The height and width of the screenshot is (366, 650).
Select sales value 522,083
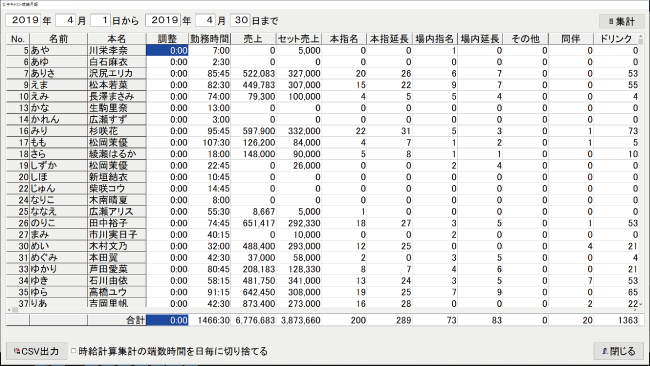(x=253, y=74)
